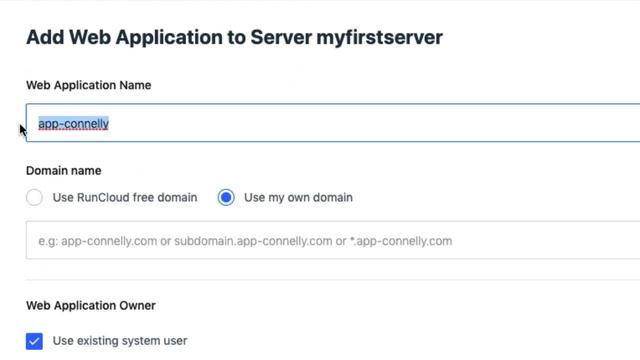Select Use my own domain radio button

point(226,198)
